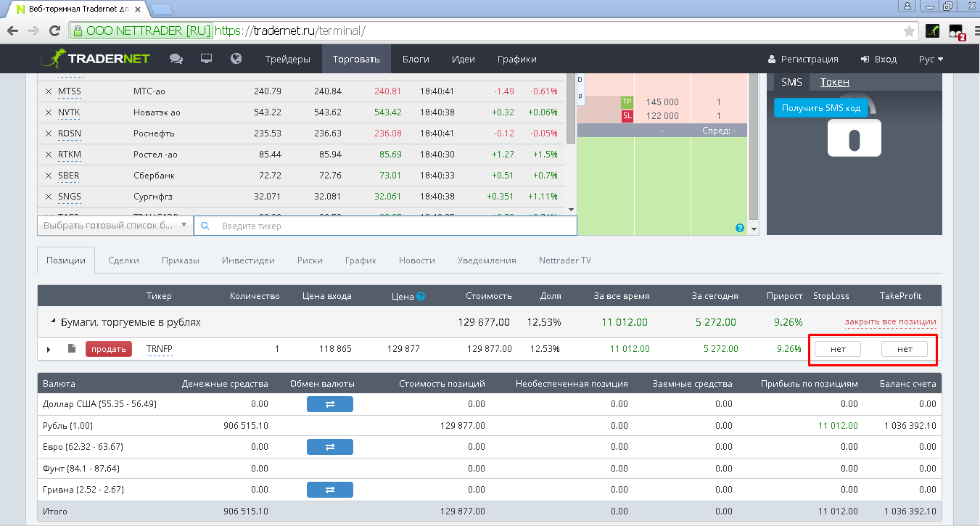Collapse Бумаги, торгуемые в рублях group
Image resolution: width=980 pixels, height=526 pixels.
(x=52, y=321)
